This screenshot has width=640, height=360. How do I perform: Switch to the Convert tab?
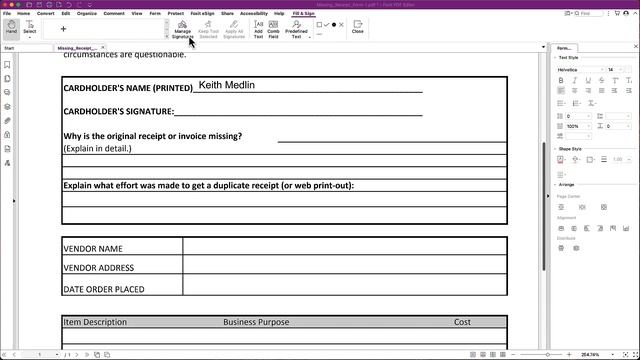coord(45,13)
